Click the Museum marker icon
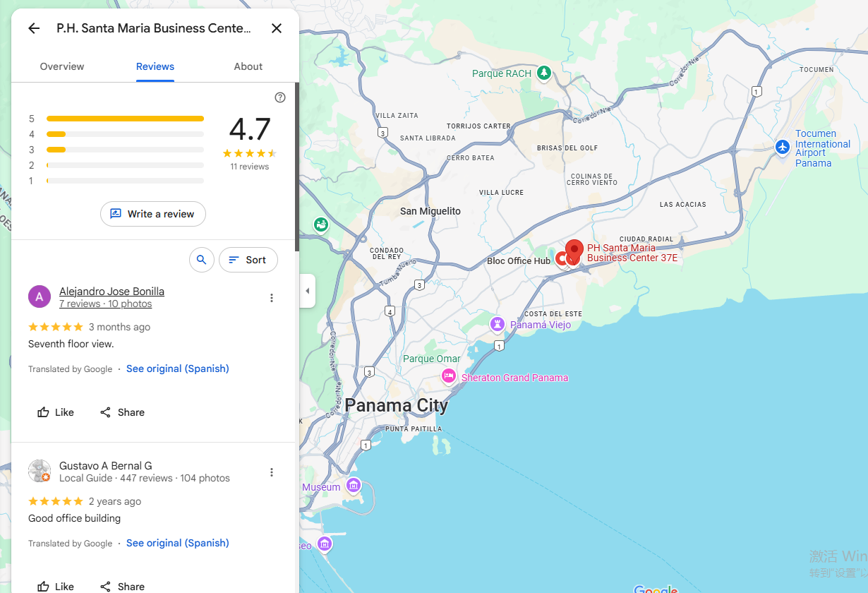Viewport: 868px width, 593px height. (353, 486)
